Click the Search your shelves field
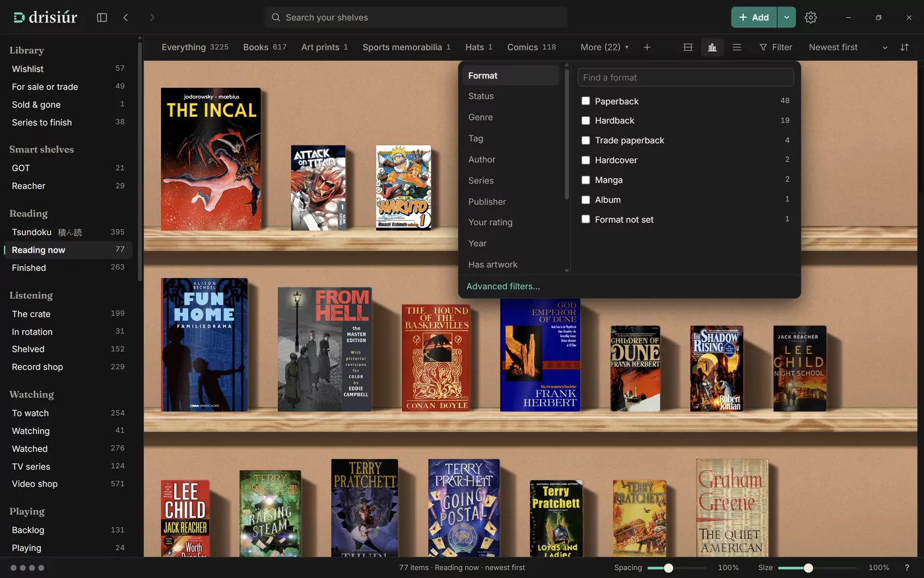This screenshot has height=578, width=924. 416,18
